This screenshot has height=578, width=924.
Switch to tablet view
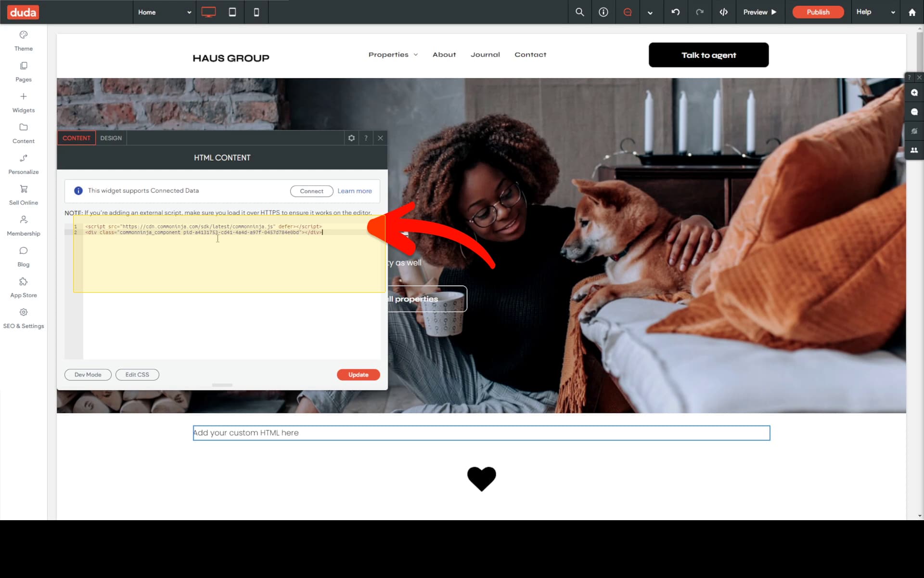pyautogui.click(x=232, y=12)
